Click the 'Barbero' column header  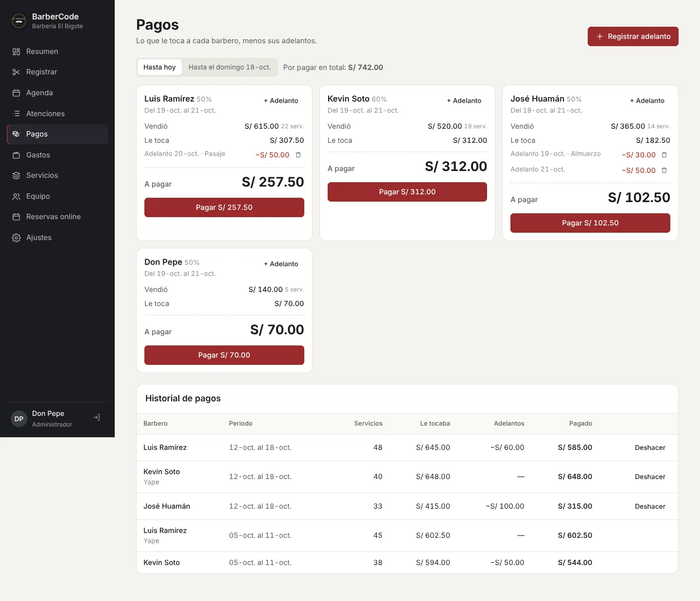coord(156,424)
